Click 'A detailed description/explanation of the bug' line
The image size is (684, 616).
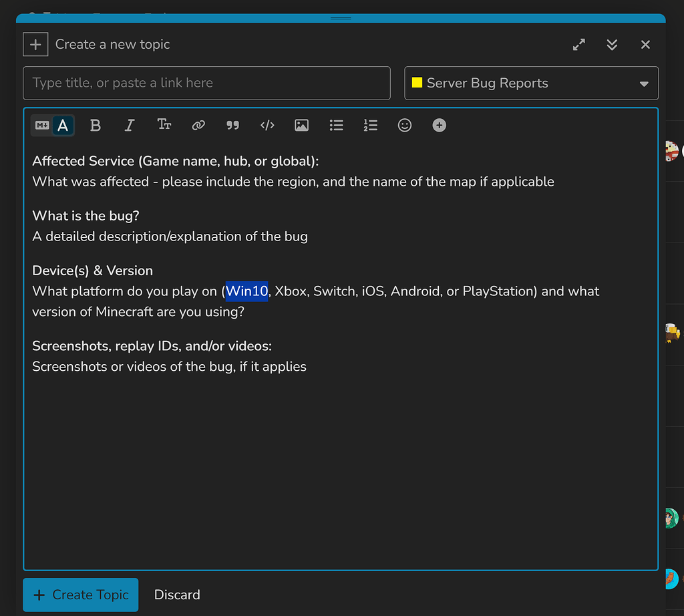(170, 237)
